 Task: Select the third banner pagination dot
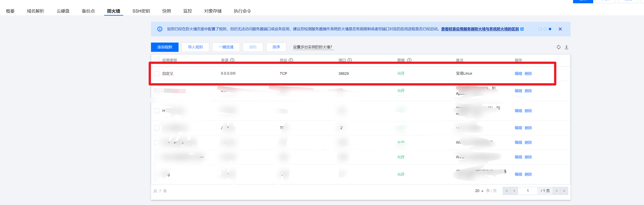pyautogui.click(x=550, y=29)
